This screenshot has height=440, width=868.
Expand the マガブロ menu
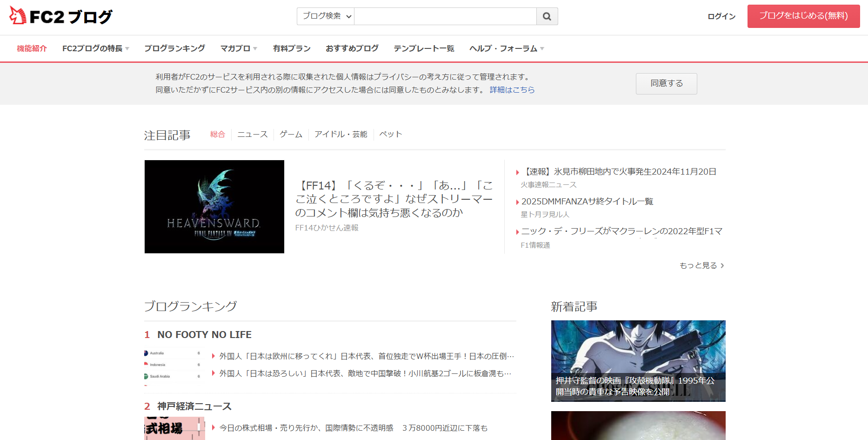click(x=239, y=48)
